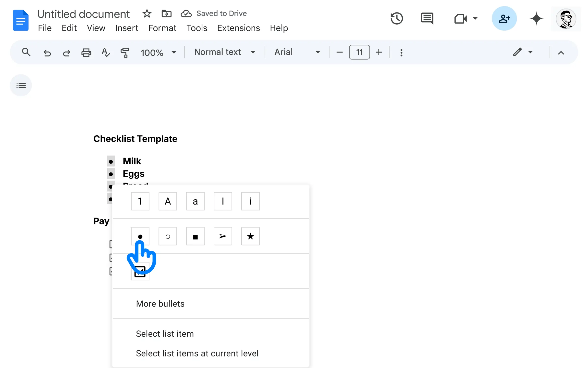Open the Extensions menu
Image resolution: width=588 pixels, height=368 pixels.
pyautogui.click(x=238, y=28)
